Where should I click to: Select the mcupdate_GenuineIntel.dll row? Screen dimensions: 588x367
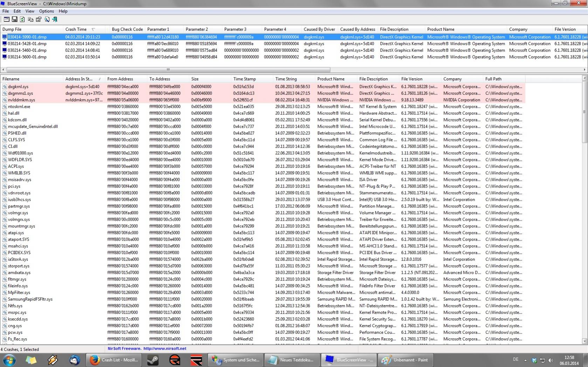[x=263, y=127]
